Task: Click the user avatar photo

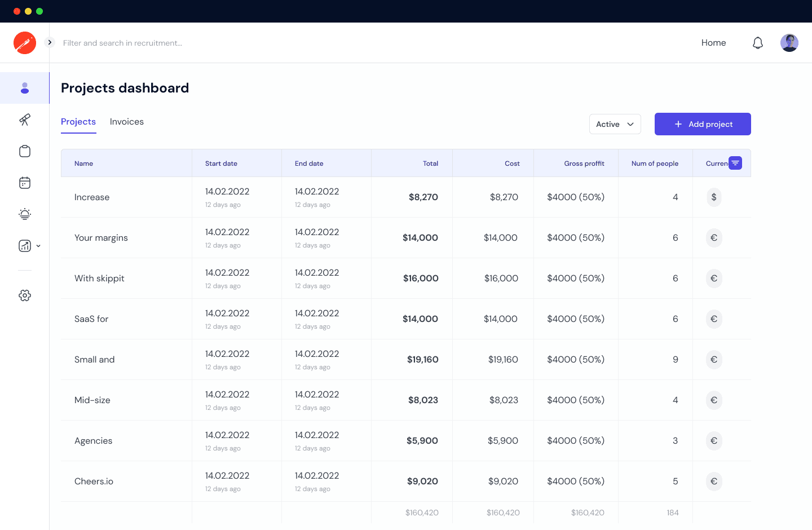Action: [x=789, y=42]
